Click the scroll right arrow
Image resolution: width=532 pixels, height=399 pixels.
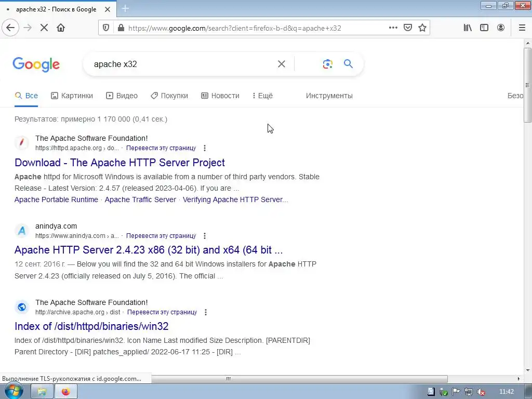519,379
